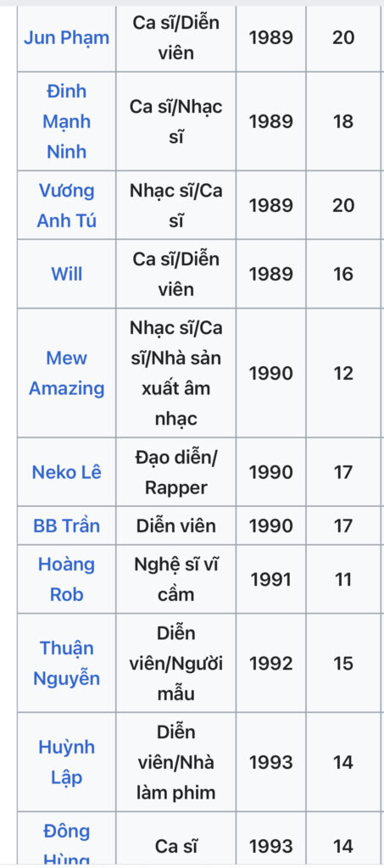
Task: Click the 1992 birth year cell
Action: pos(270,663)
